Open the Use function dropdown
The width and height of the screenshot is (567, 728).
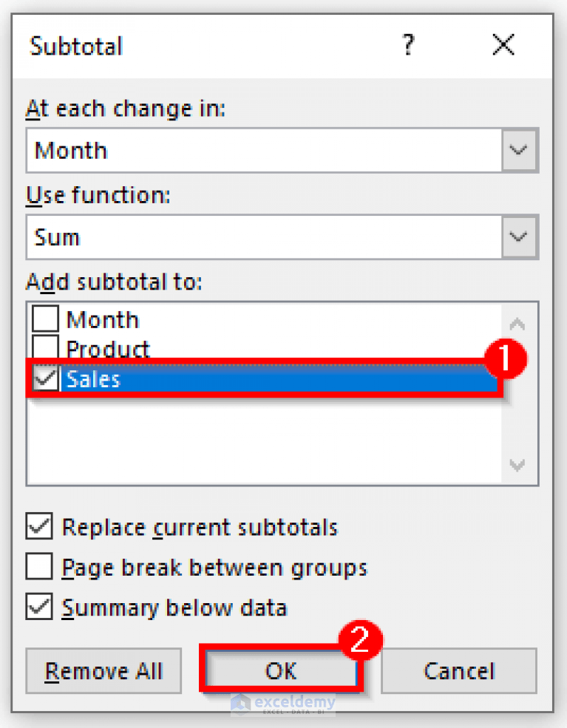point(518,237)
